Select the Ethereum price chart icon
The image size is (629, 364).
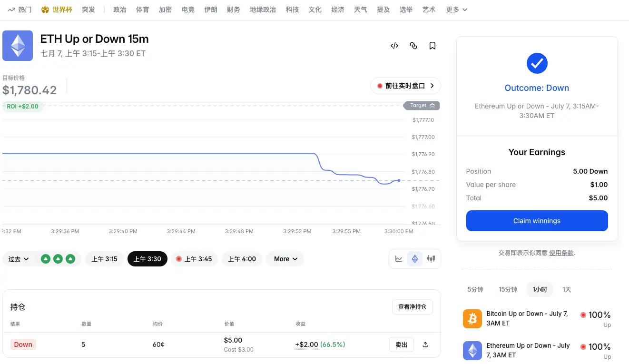415,259
